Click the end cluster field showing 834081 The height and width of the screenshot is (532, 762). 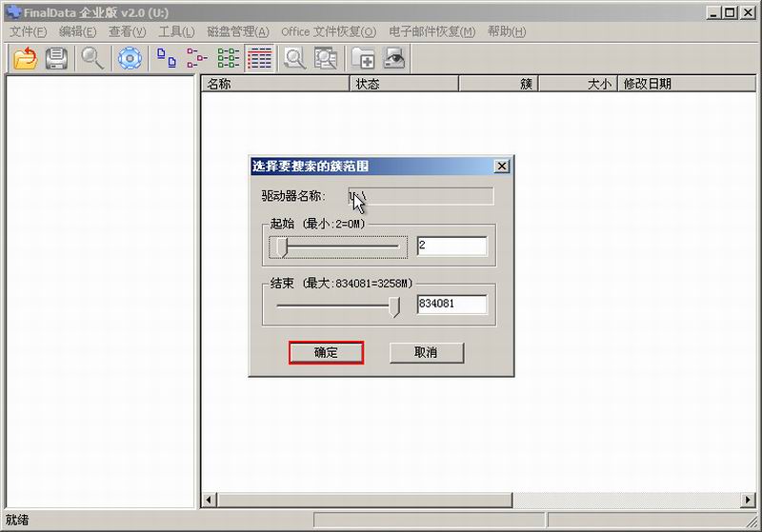tap(451, 305)
